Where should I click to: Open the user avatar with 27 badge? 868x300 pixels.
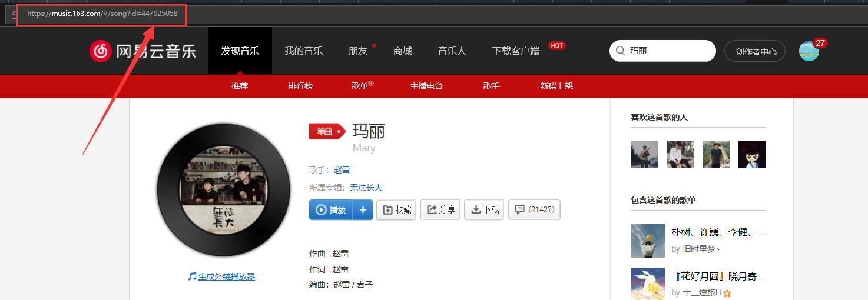(809, 51)
